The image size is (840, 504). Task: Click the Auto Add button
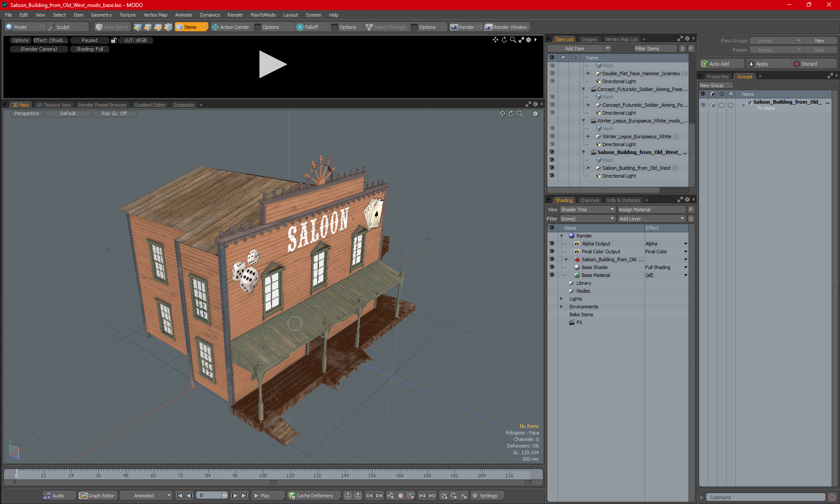pos(721,64)
